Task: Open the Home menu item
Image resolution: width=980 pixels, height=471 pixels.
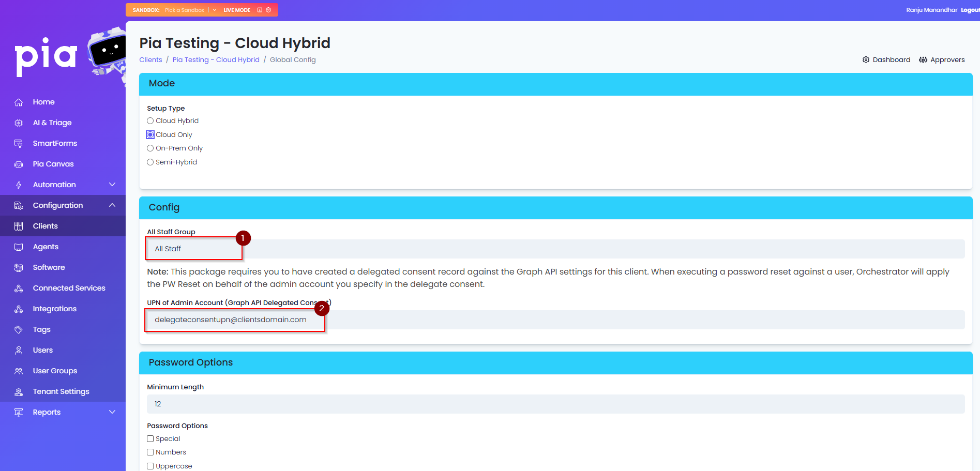Action: click(x=63, y=102)
